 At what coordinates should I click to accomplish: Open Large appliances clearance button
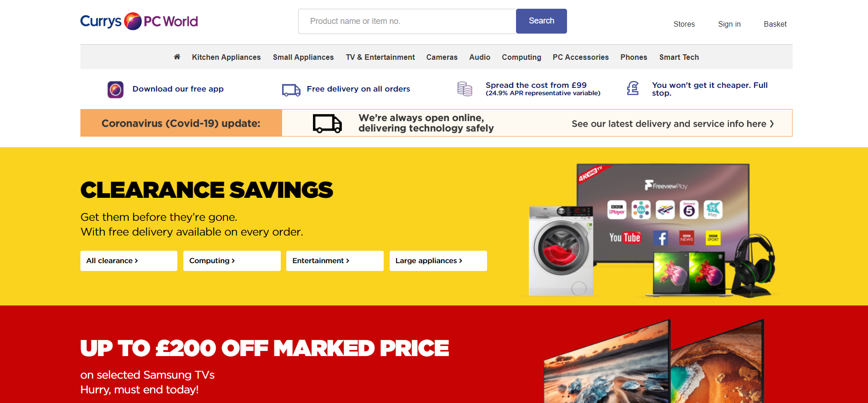[438, 261]
